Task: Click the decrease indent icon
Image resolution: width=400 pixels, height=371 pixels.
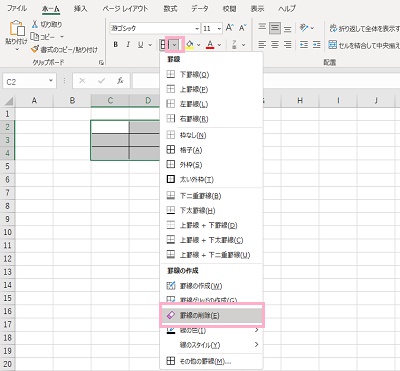Action: click(304, 45)
